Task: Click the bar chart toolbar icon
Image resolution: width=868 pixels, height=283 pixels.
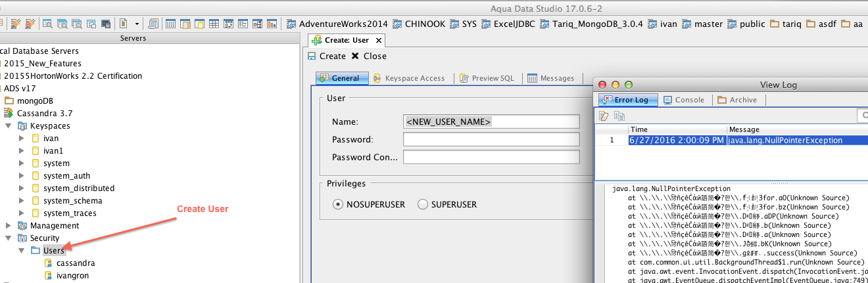Action: (272, 24)
